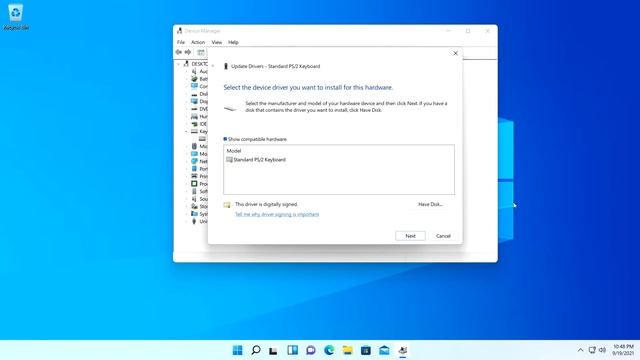The image size is (640, 360).
Task: Select the IDE controllers category icon
Action: [194, 124]
